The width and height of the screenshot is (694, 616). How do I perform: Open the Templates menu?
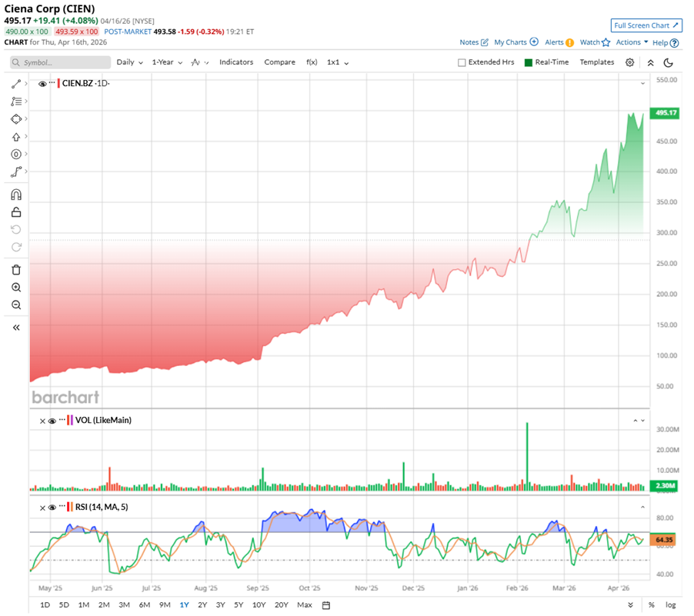pos(596,62)
